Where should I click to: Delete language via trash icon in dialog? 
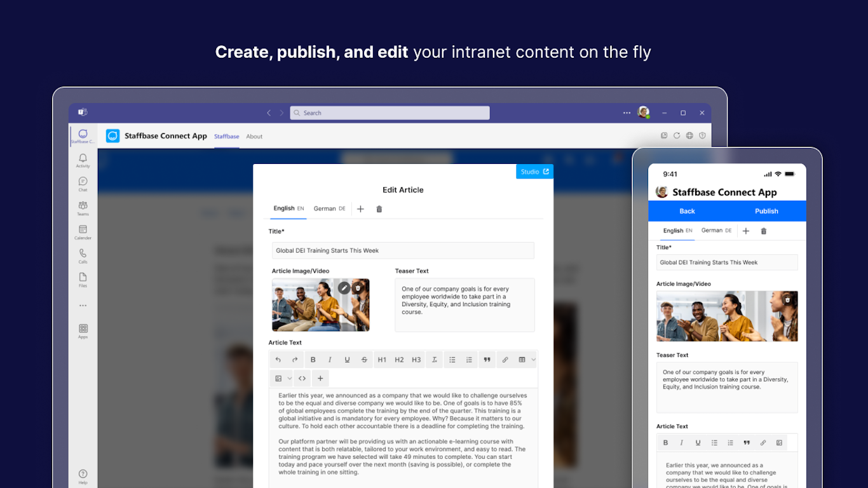point(379,209)
